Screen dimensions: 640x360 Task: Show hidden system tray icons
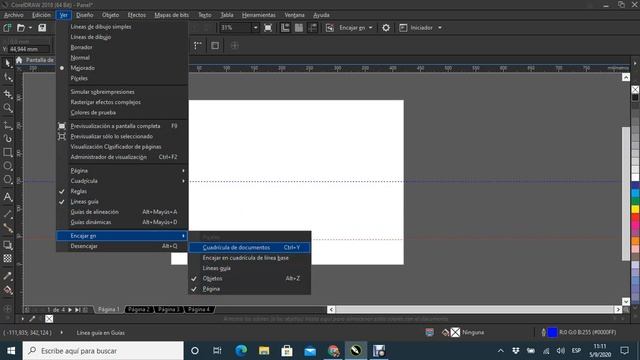501,351
